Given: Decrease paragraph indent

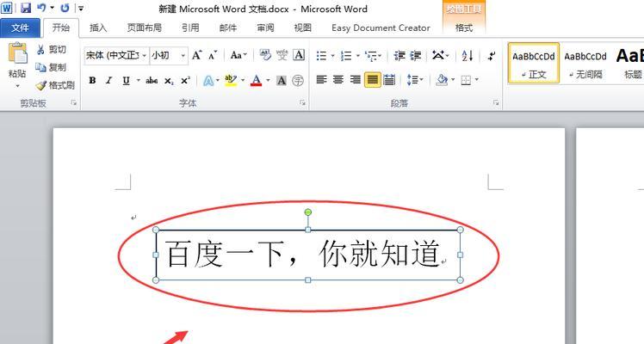Looking at the screenshot, I should click(399, 55).
